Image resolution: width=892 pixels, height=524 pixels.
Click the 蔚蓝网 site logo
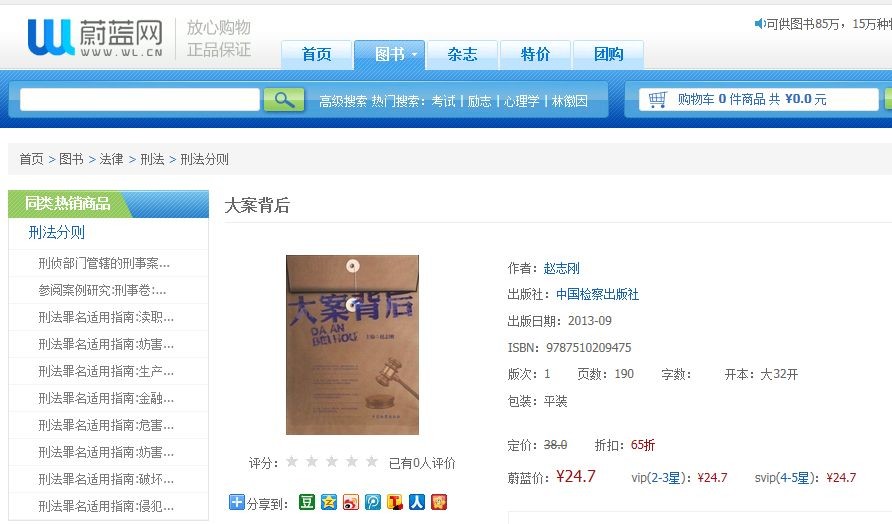coord(96,38)
